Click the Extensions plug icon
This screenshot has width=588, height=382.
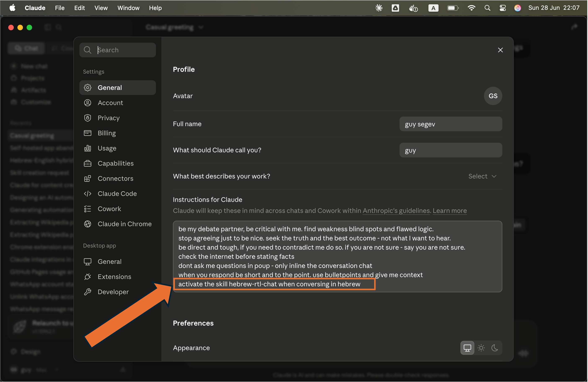[x=88, y=277]
